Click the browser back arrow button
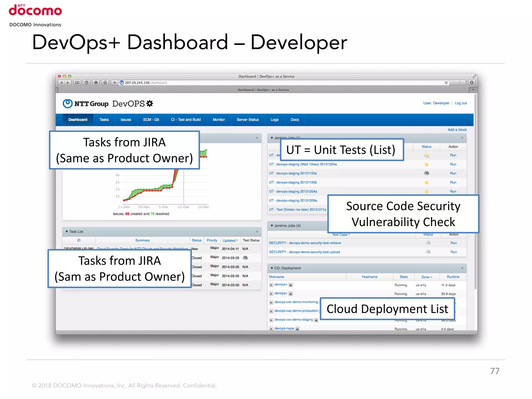 [62, 83]
